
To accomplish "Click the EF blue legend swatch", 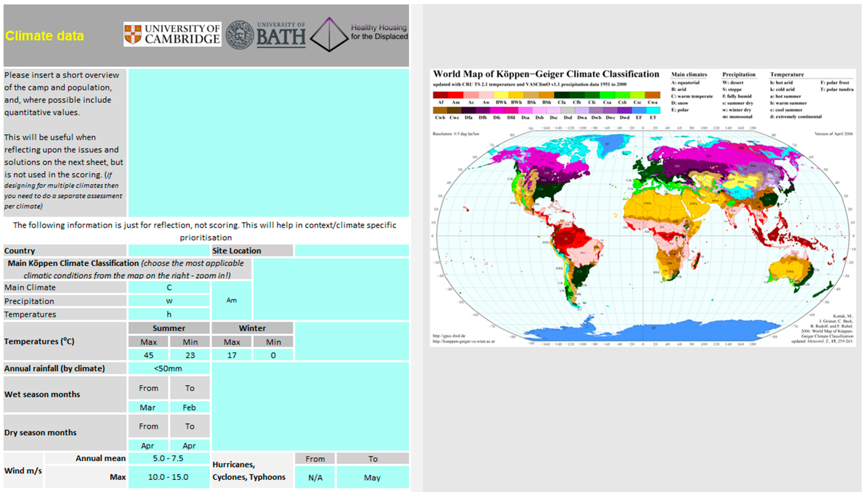I will (x=639, y=110).
